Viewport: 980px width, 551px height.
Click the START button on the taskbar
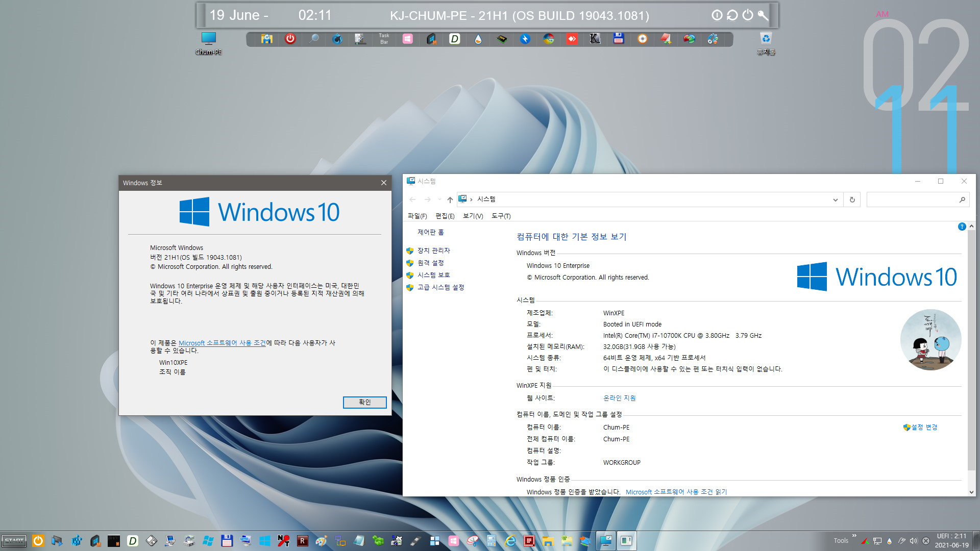tap(14, 541)
